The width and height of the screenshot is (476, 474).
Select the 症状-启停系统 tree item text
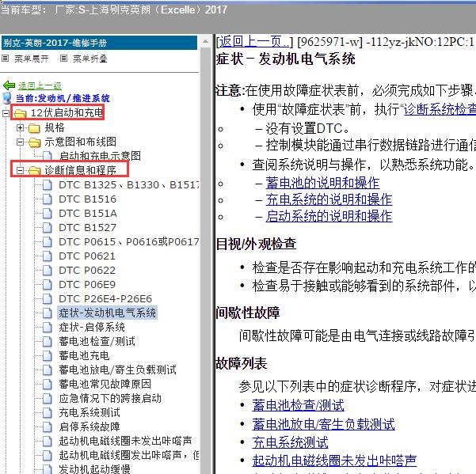tap(92, 328)
